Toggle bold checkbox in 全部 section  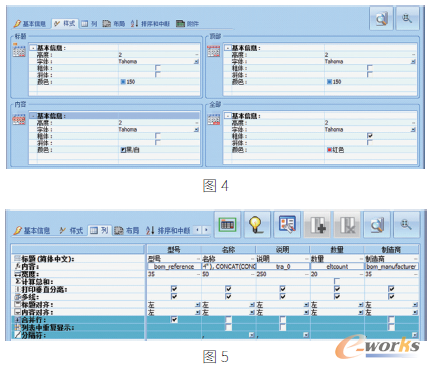[x=370, y=136]
